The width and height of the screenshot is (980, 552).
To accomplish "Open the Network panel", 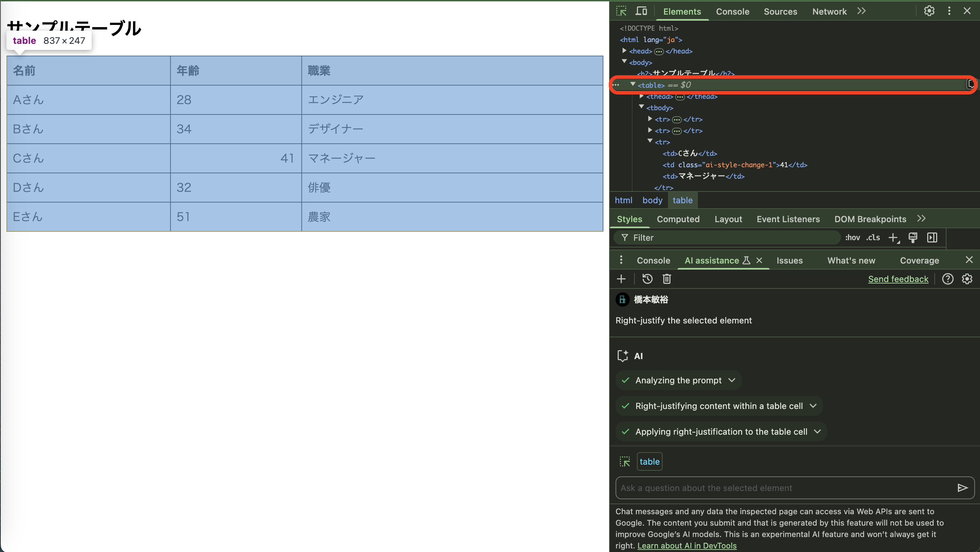I will click(x=830, y=11).
